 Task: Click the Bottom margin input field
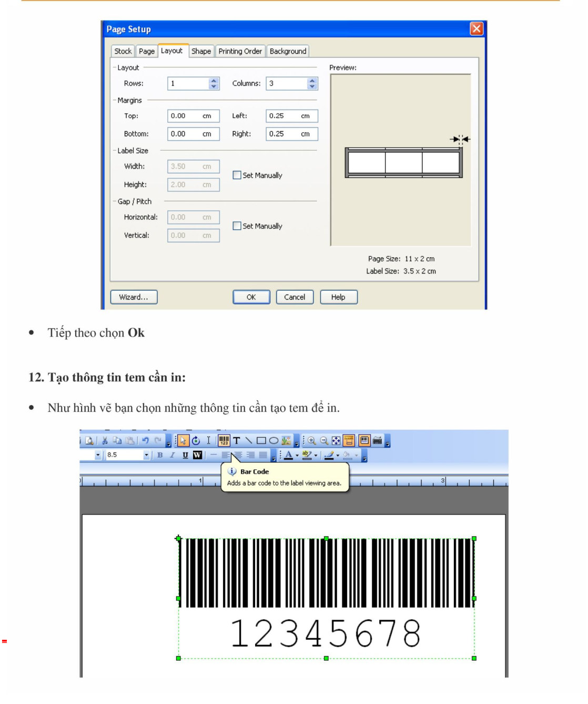193,134
